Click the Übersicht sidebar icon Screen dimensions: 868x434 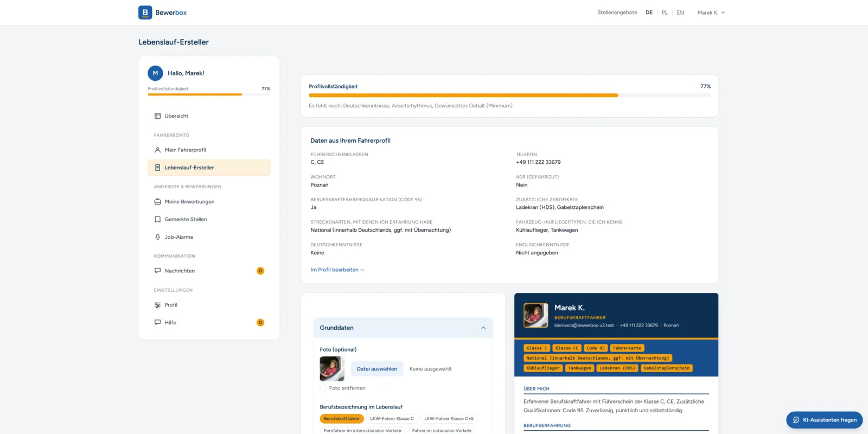click(157, 116)
